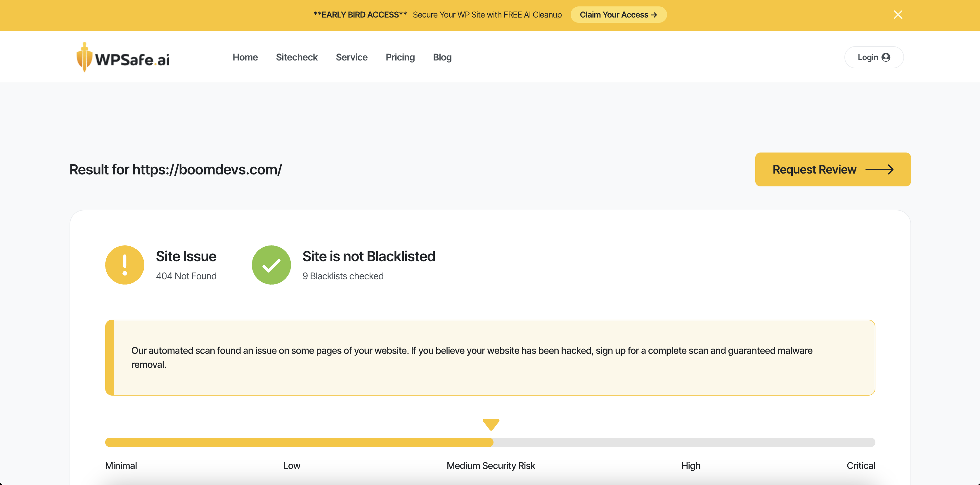Viewport: 980px width, 485px height.
Task: Click the '**EARLY BIRD ACCESS**' banner text
Action: (x=360, y=15)
